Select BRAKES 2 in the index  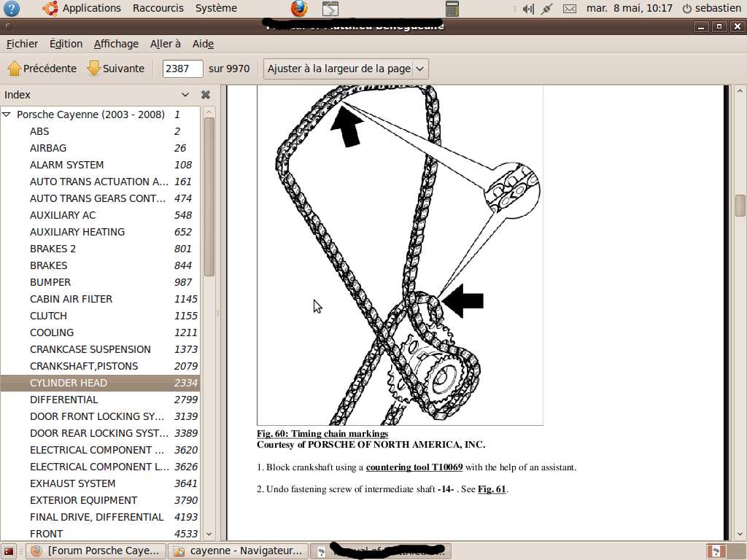(100, 249)
